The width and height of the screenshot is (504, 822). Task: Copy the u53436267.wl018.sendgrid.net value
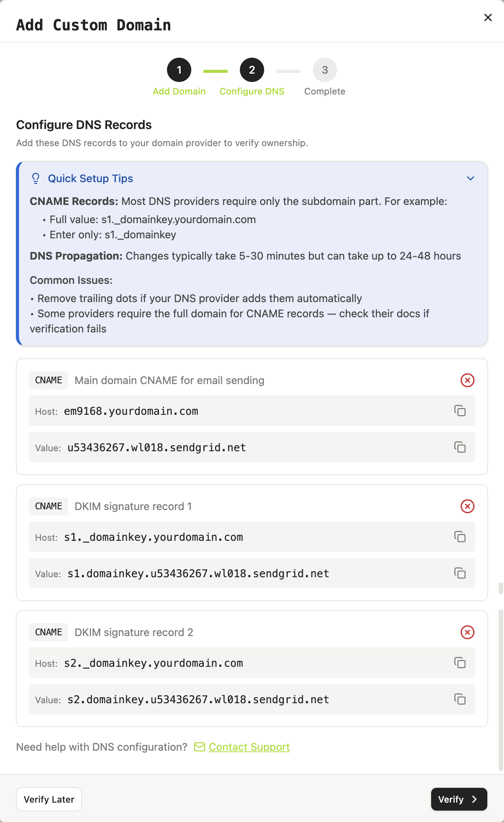(x=460, y=447)
